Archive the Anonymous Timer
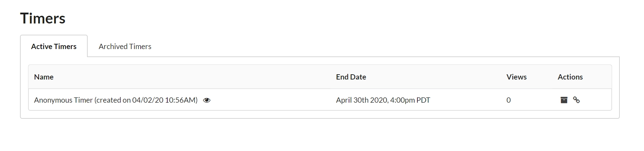The height and width of the screenshot is (151, 644). [x=564, y=100]
